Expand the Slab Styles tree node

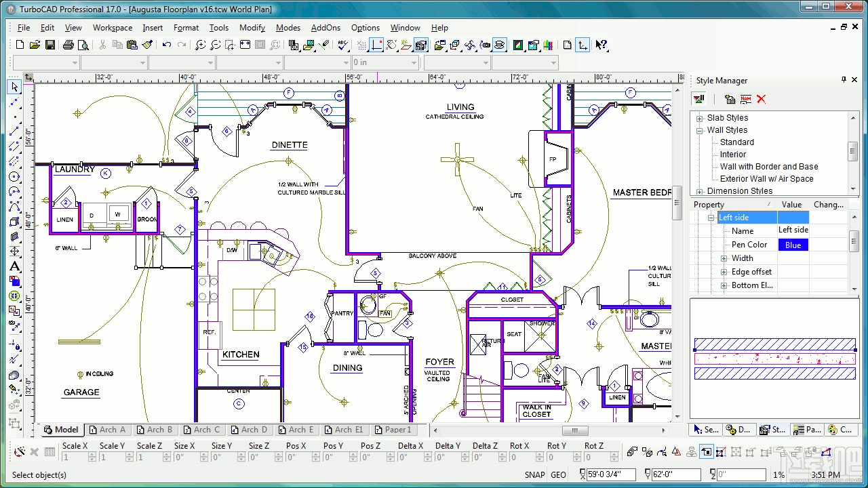pyautogui.click(x=700, y=118)
